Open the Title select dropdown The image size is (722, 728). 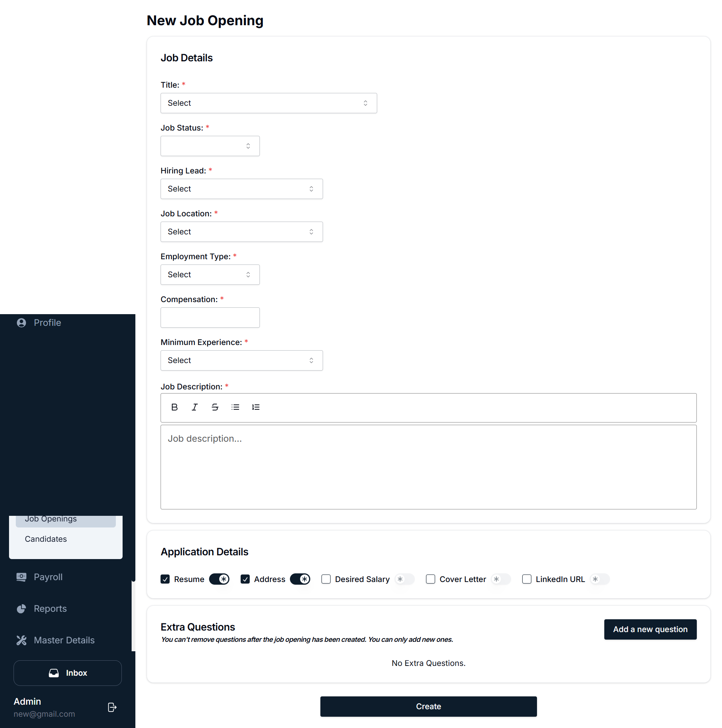[x=268, y=103]
